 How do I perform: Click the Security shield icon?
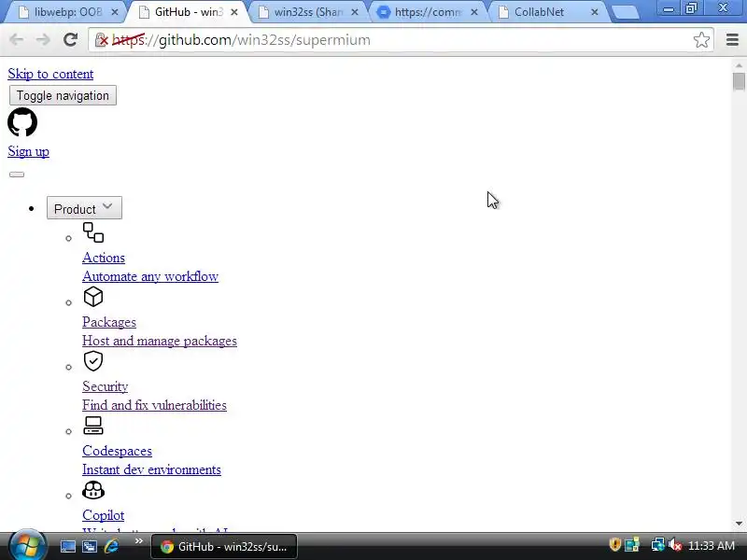(x=93, y=361)
